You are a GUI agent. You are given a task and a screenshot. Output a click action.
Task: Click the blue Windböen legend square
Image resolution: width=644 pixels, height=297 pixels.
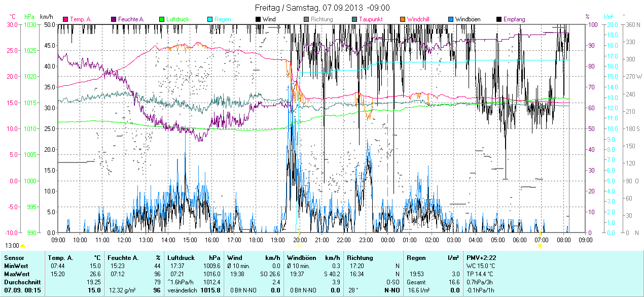coord(451,19)
